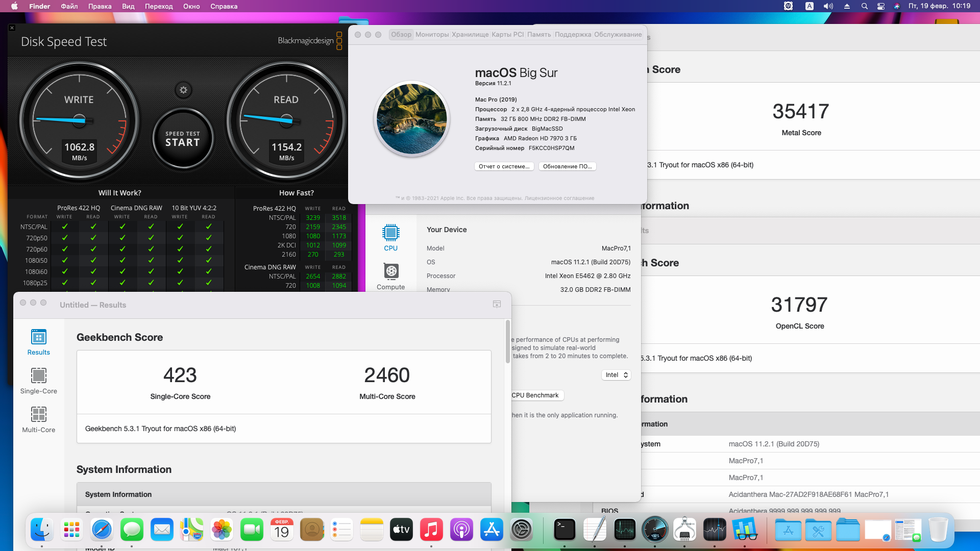This screenshot has width=980, height=551.
Task: Open Control Center in the menu bar
Action: (881, 6)
